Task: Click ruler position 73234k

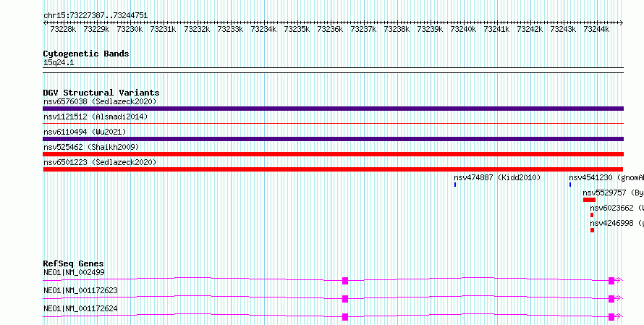Action: tap(263, 29)
